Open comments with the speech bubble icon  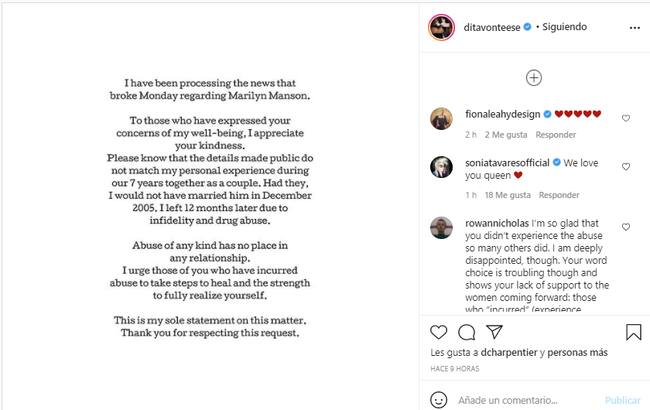coord(466,331)
